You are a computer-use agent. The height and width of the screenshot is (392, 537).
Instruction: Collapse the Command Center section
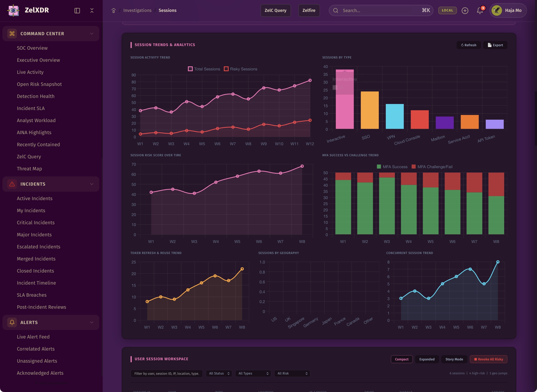click(92, 33)
